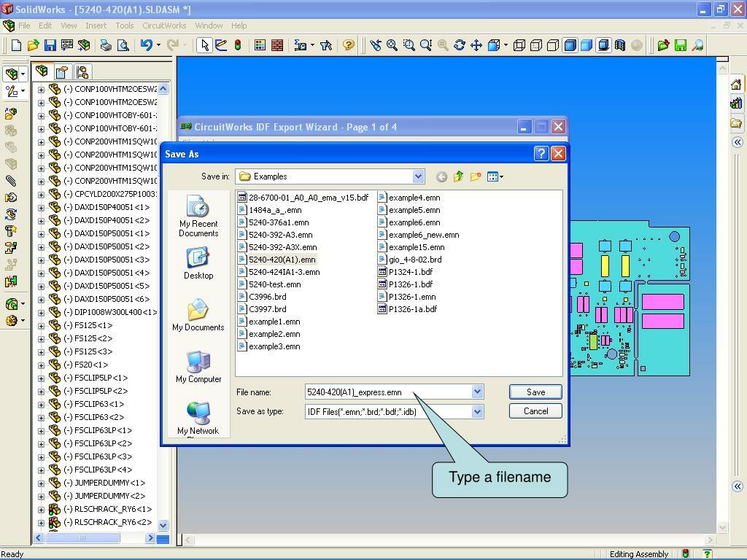The height and width of the screenshot is (560, 747).
Task: Click the Zoom to Area icon
Action: [x=409, y=45]
